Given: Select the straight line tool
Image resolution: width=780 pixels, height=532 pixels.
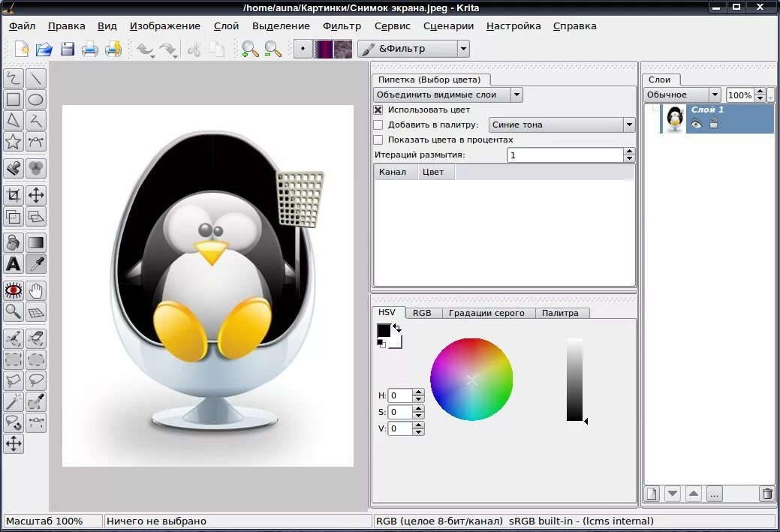Looking at the screenshot, I should pos(36,78).
